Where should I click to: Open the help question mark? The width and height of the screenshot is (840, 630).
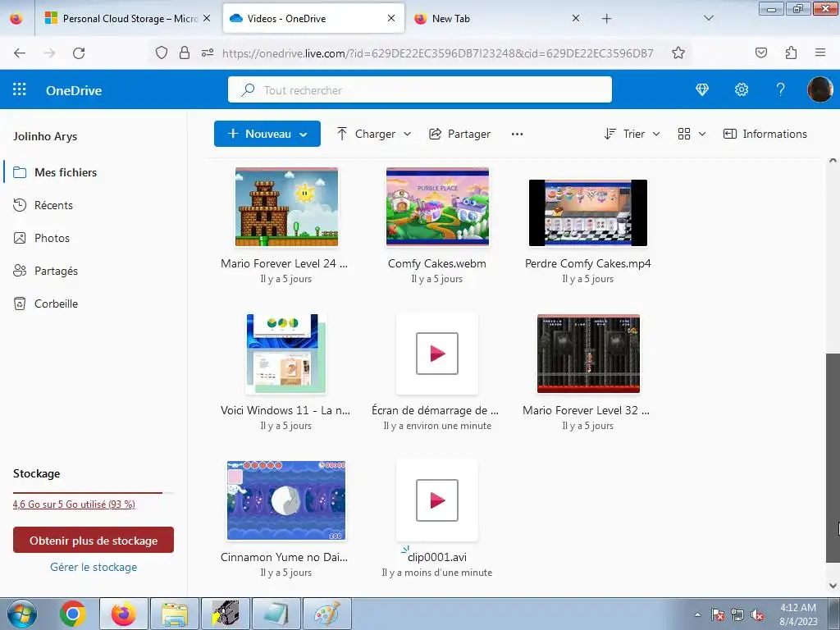point(781,89)
